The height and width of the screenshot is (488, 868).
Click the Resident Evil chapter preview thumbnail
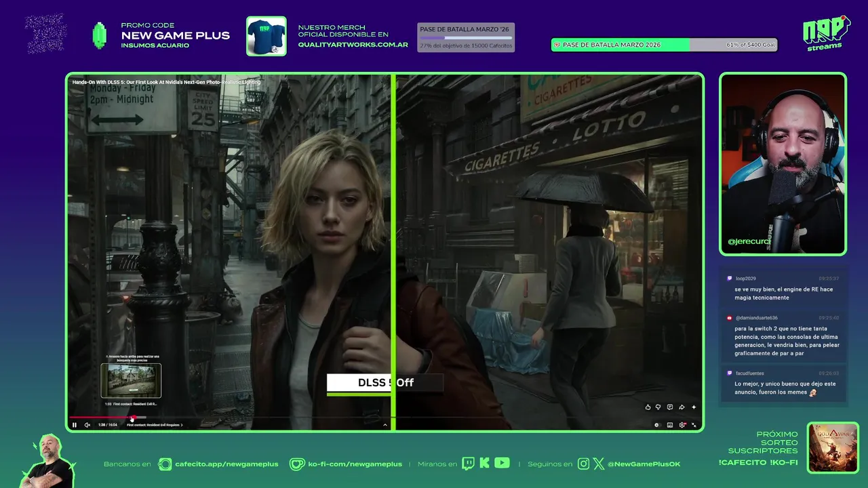(x=131, y=380)
